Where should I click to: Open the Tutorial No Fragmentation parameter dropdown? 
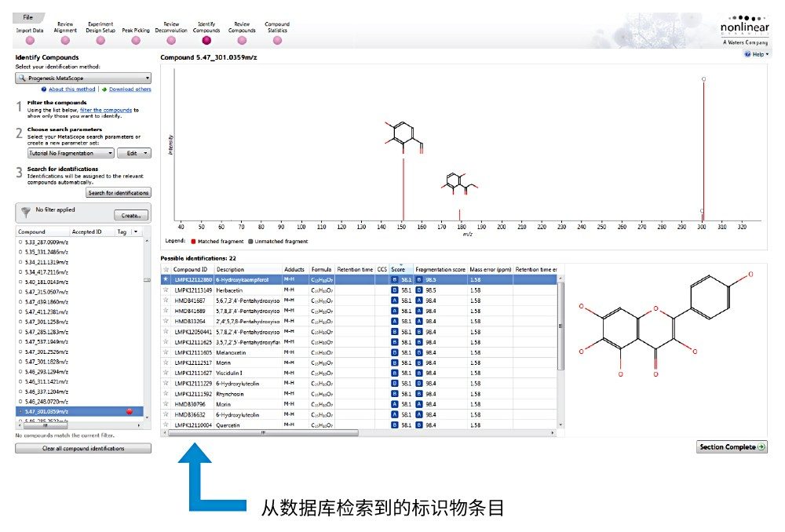110,153
